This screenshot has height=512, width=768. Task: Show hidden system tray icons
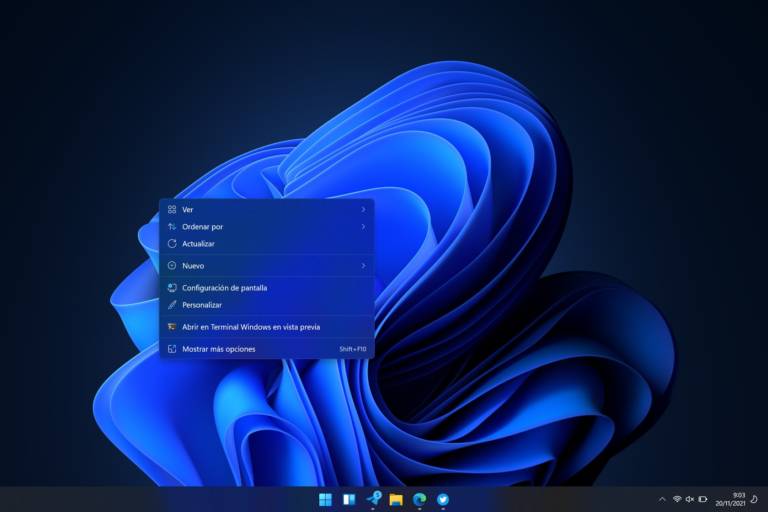click(x=662, y=499)
